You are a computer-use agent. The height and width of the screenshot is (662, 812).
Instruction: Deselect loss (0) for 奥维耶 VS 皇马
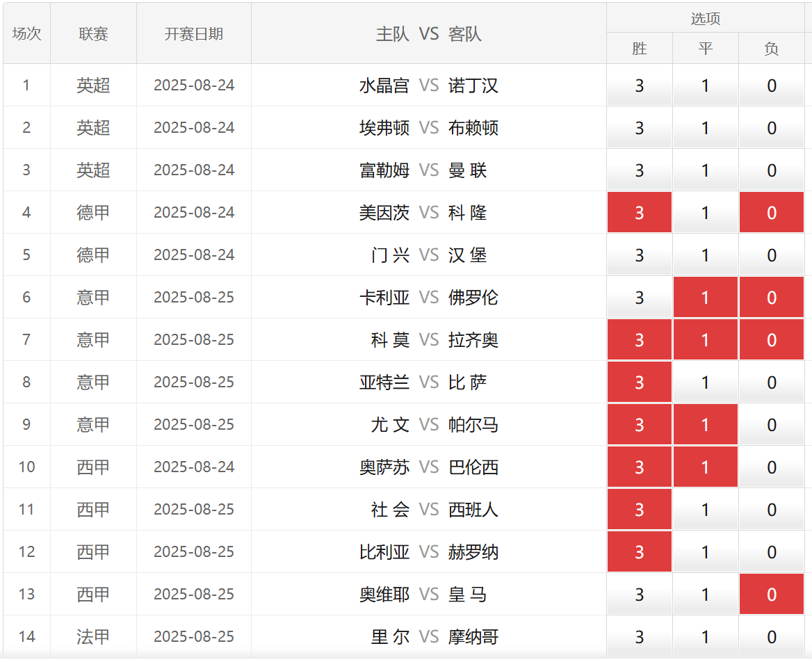click(x=772, y=595)
